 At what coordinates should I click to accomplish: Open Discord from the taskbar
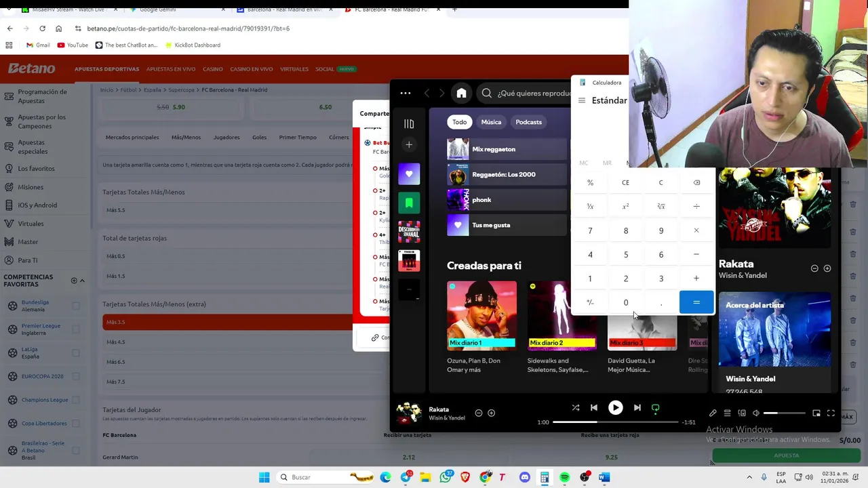(524, 477)
